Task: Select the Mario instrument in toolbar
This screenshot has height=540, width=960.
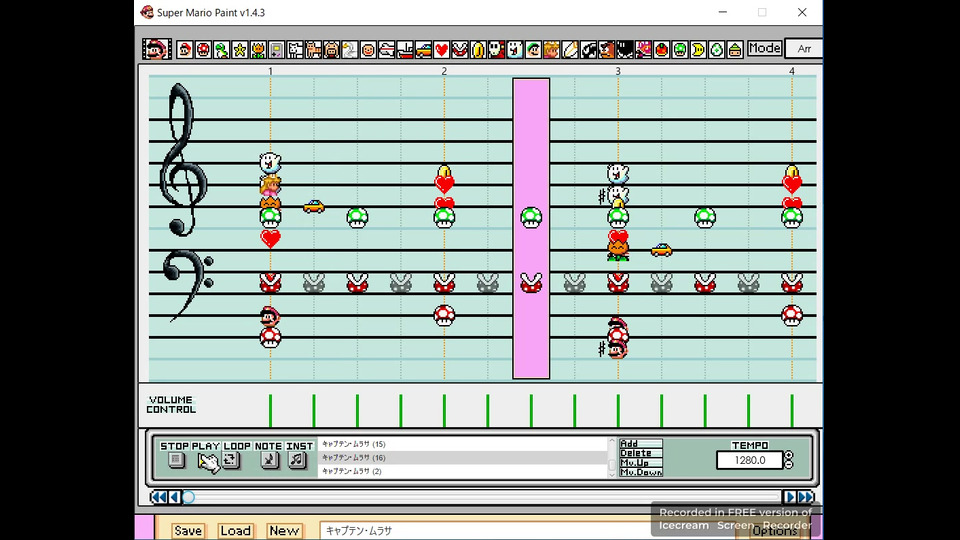Action: click(x=185, y=50)
